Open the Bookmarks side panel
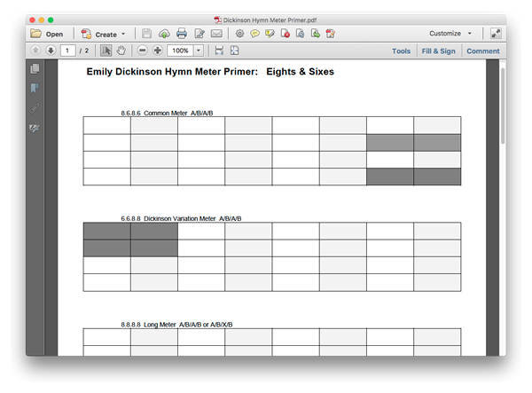532x393 pixels. [x=35, y=88]
